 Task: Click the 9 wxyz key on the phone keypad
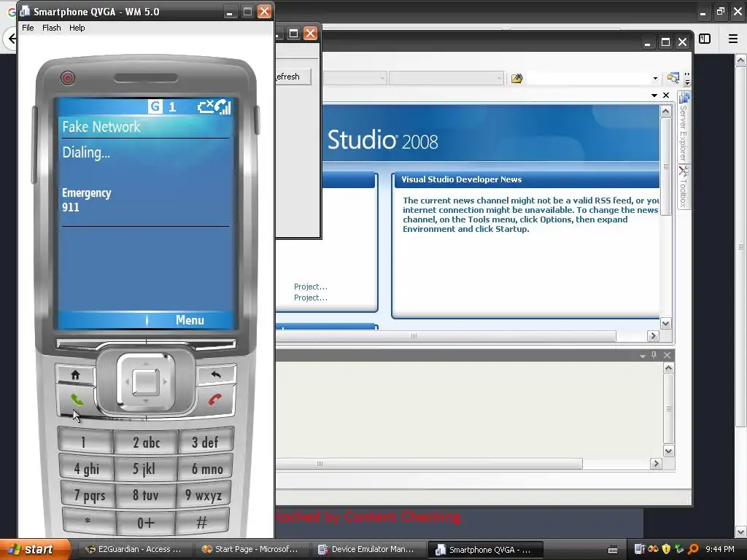pos(204,495)
